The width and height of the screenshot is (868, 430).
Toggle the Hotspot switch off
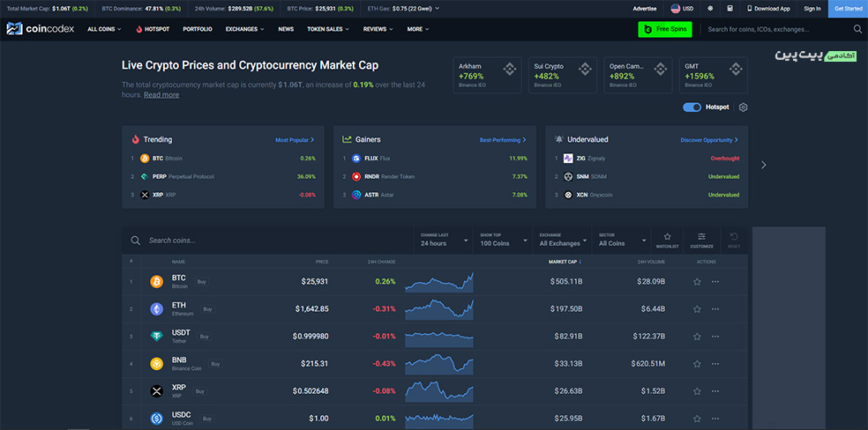692,107
